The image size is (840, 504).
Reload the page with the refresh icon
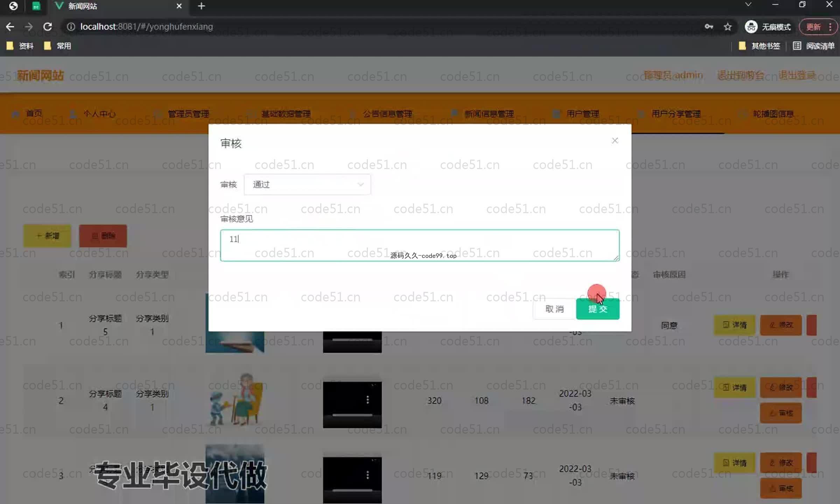[48, 27]
